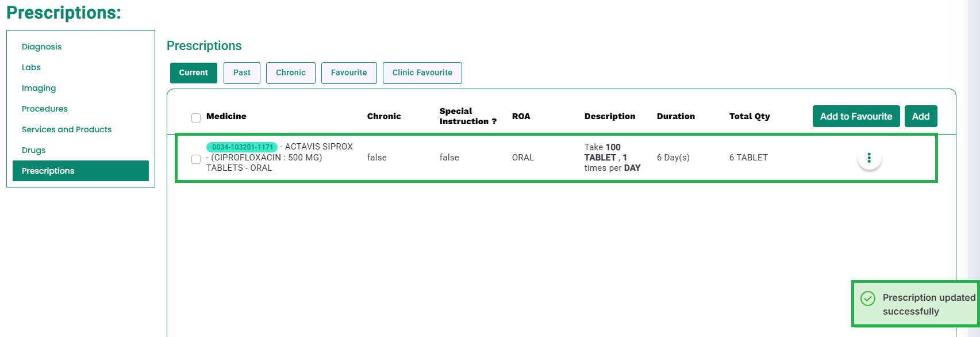Click the Add prescription button

pos(921,116)
